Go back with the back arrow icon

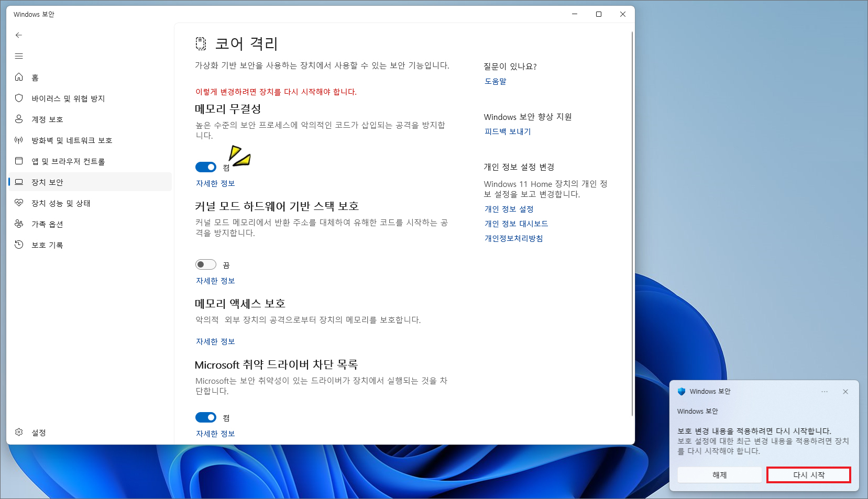pyautogui.click(x=19, y=35)
